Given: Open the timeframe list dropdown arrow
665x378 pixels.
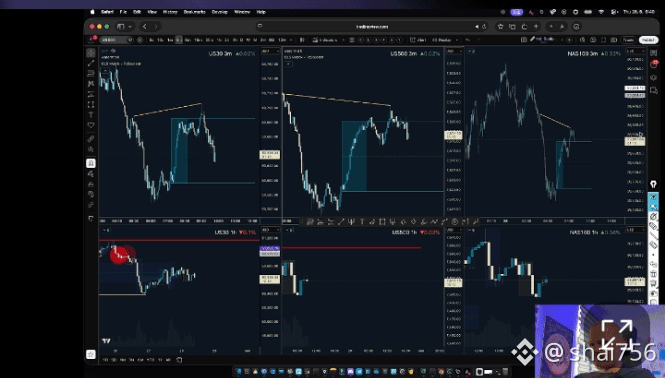Looking at the screenshot, I should pos(291,39).
